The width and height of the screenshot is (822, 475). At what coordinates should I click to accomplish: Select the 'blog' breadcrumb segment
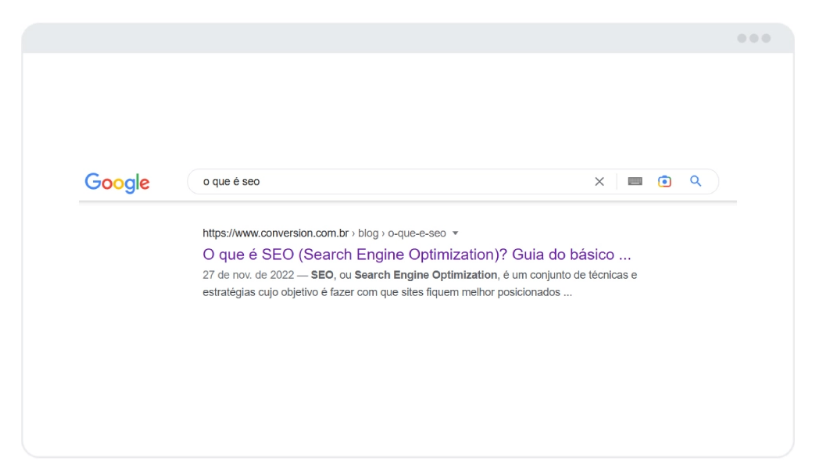[x=368, y=233]
